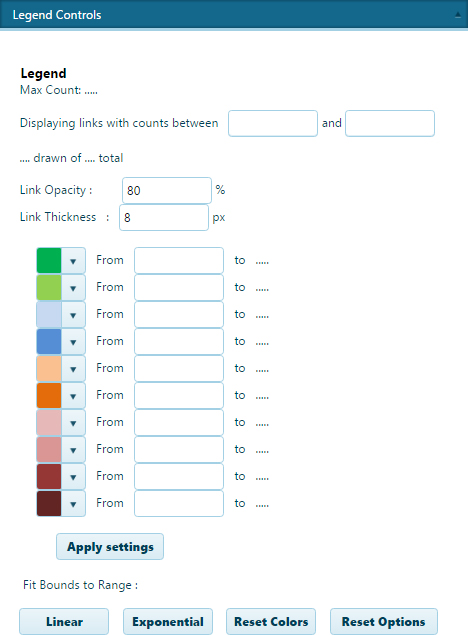Open the bright green color dropdown arrow

(x=73, y=261)
